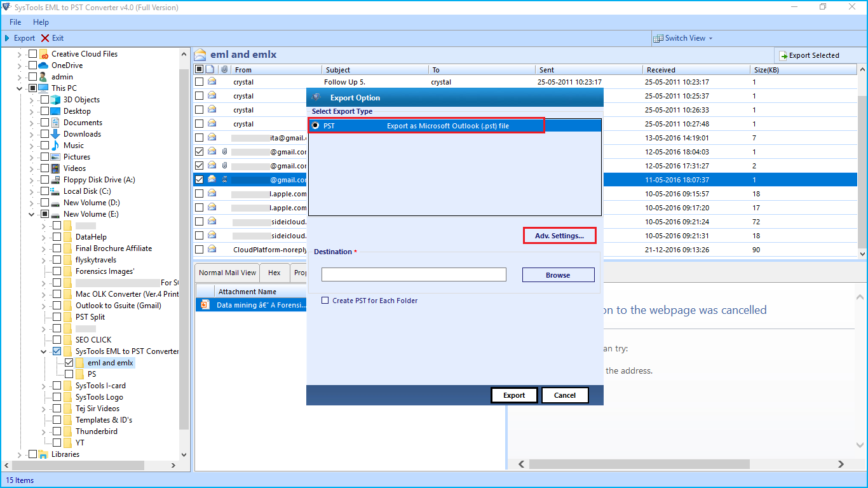Open the Adv. Settings... button

point(559,236)
